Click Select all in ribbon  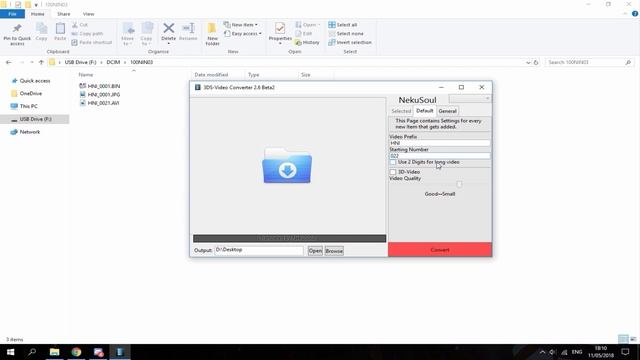[343, 25]
